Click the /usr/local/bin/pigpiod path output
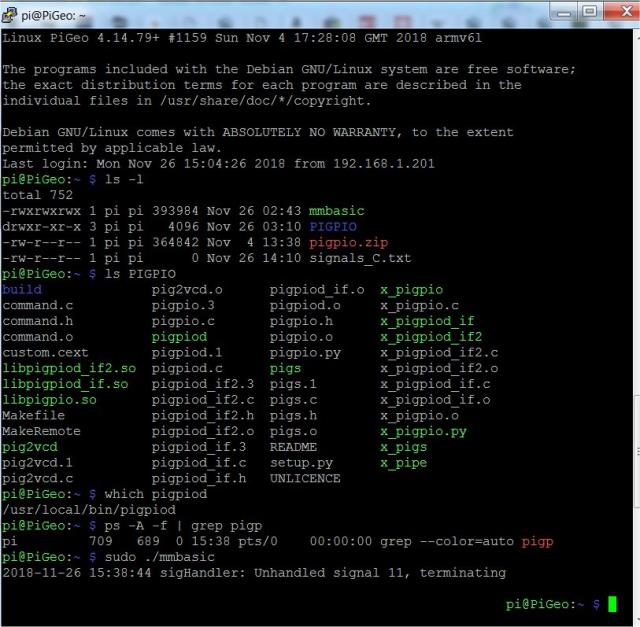This screenshot has height=627, width=640. (88, 509)
